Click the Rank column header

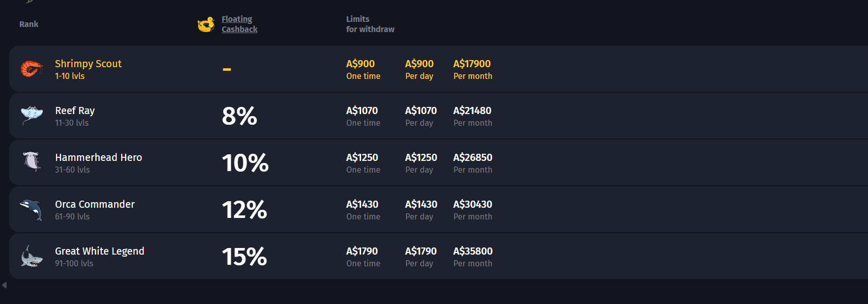(29, 24)
